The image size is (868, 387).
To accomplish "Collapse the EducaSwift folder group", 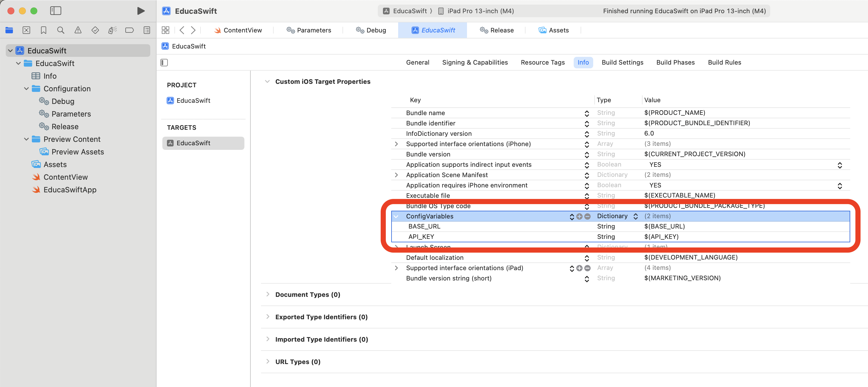I will click(x=18, y=63).
